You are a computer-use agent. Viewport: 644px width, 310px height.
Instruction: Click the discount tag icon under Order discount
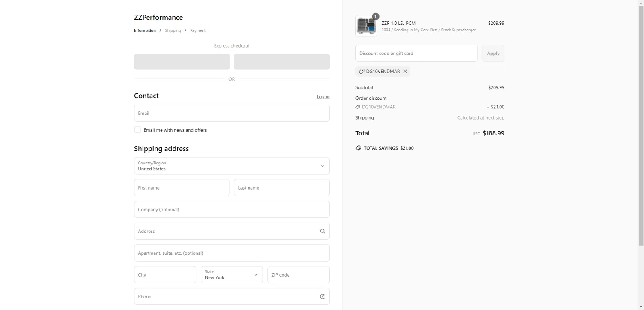pos(358,107)
